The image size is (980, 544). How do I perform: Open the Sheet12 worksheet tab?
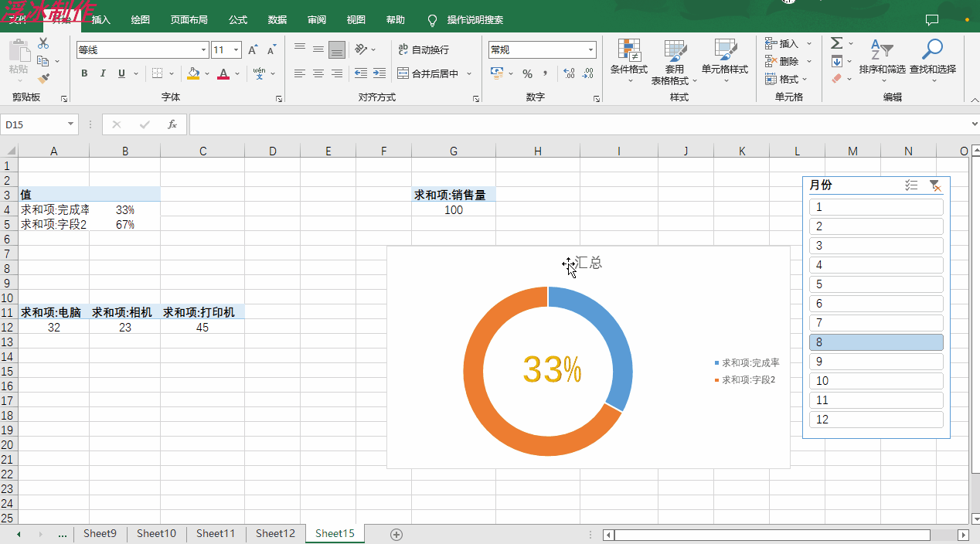pyautogui.click(x=275, y=533)
